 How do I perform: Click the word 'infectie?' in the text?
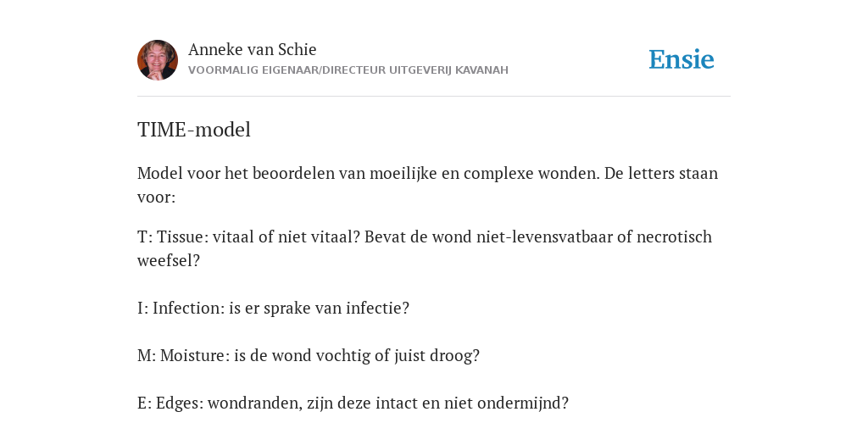(377, 308)
